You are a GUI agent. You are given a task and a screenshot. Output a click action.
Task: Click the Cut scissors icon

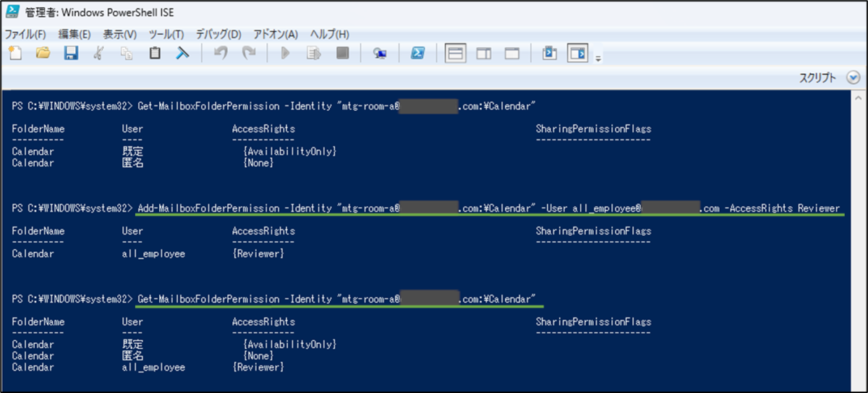[x=99, y=53]
